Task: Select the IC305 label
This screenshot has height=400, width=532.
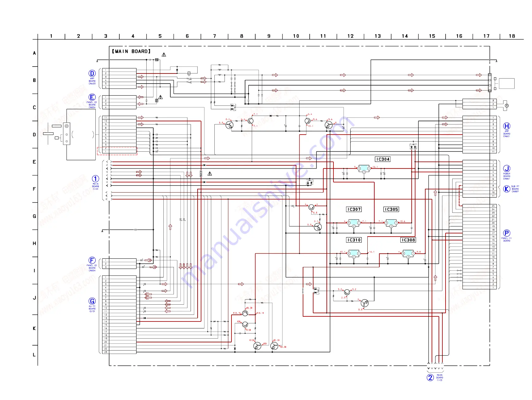Action: pyautogui.click(x=391, y=209)
